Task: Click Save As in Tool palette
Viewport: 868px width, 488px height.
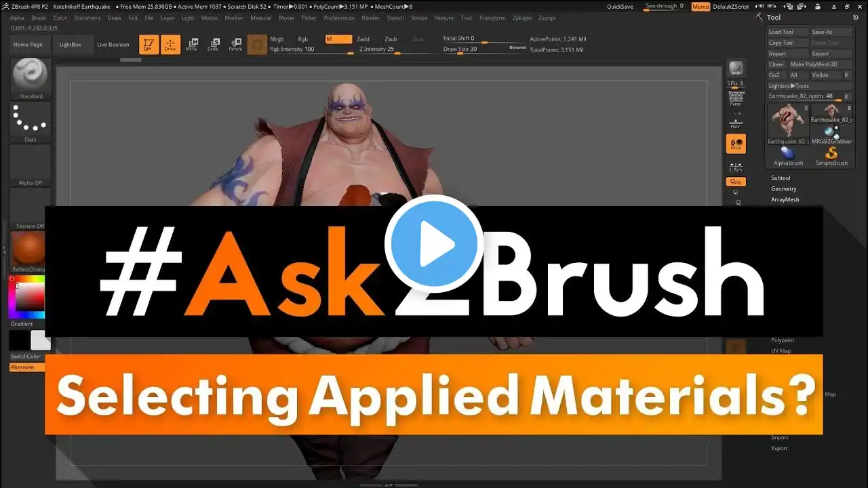Action: [x=831, y=32]
